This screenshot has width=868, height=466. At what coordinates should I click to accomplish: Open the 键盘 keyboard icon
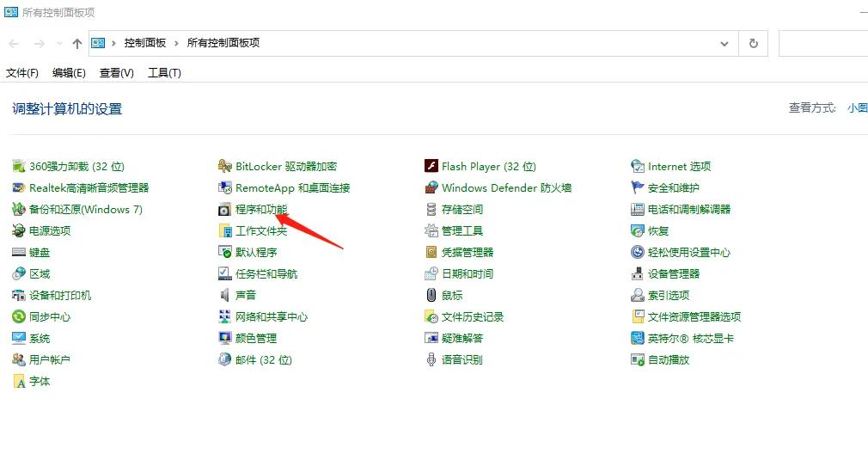19,252
